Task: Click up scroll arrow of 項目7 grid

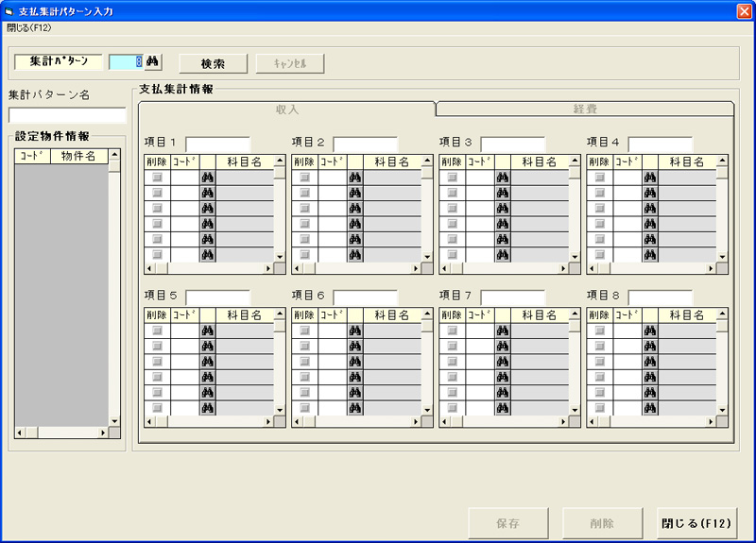Action: click(575, 314)
